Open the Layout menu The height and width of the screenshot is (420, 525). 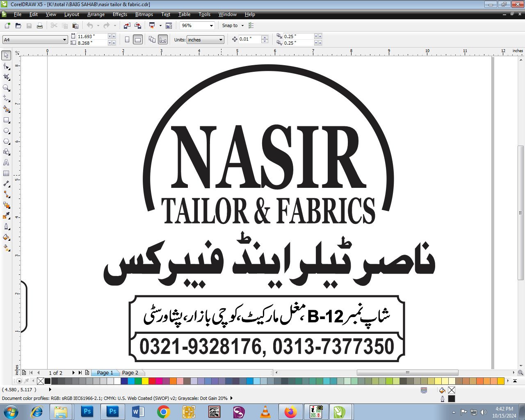click(x=72, y=14)
